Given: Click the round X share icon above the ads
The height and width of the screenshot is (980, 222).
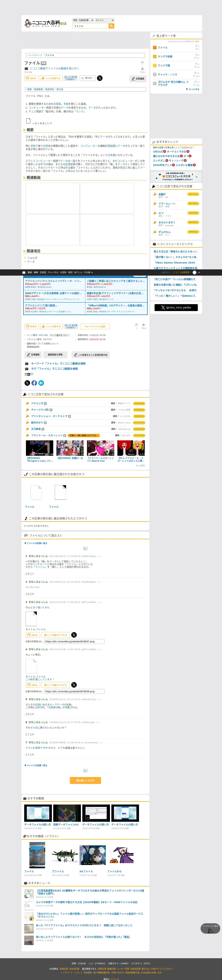Looking at the screenshot, I should tap(27, 383).
